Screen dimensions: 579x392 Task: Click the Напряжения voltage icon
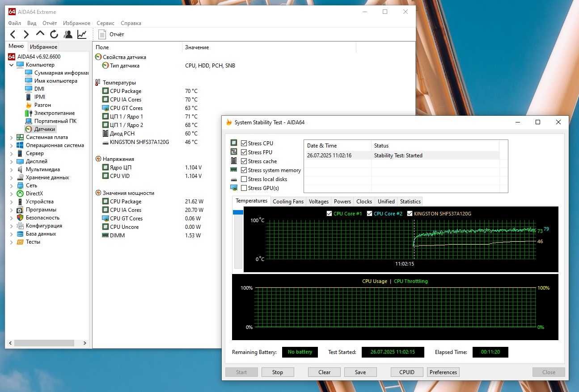[x=98, y=159]
